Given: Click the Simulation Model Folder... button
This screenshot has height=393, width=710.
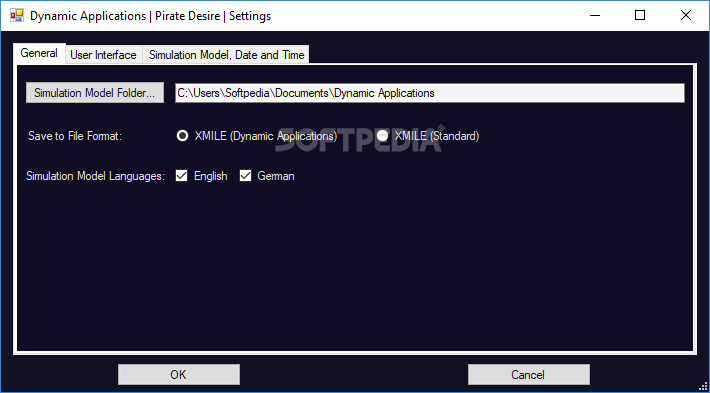Looking at the screenshot, I should pyautogui.click(x=95, y=93).
